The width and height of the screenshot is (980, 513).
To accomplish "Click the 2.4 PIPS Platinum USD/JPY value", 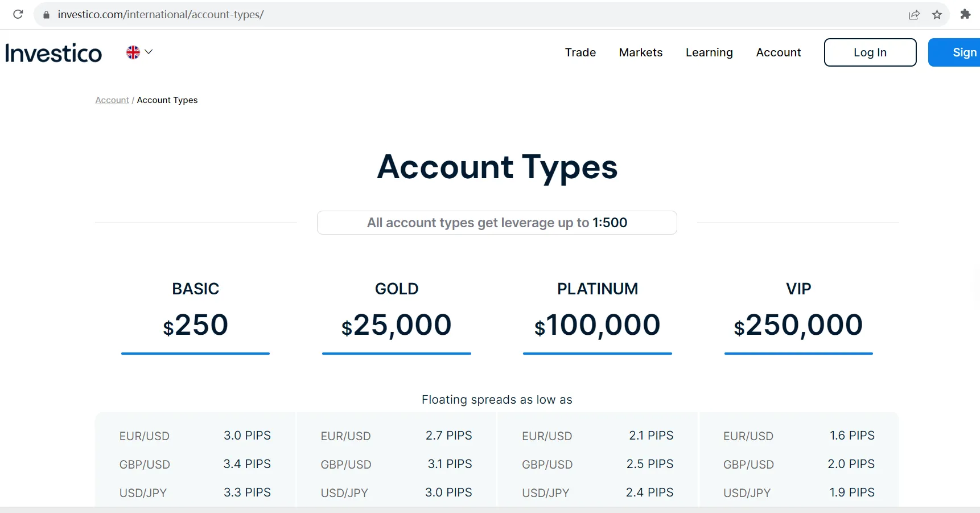I will [650, 493].
